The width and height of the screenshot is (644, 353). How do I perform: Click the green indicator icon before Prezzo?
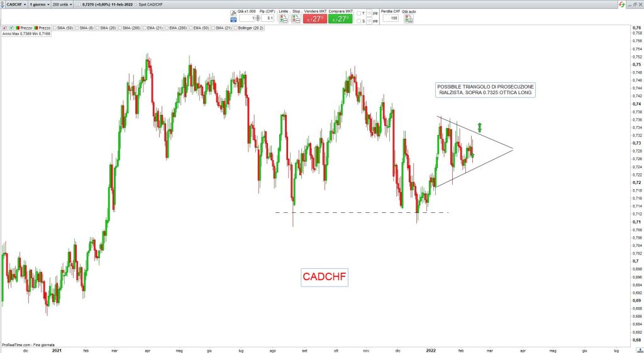tap(11, 28)
